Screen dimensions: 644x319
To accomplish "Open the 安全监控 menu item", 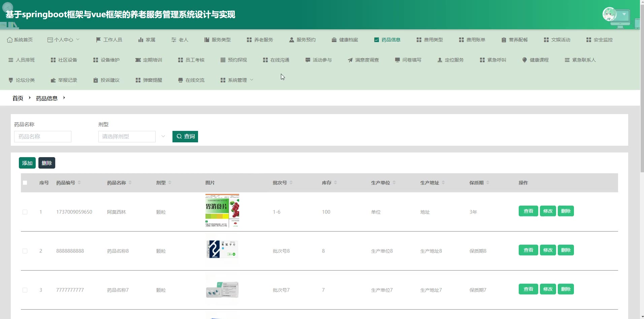I will click(x=600, y=40).
